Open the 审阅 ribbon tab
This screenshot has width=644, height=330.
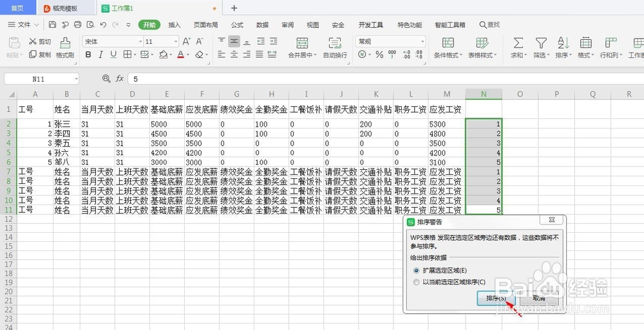287,24
